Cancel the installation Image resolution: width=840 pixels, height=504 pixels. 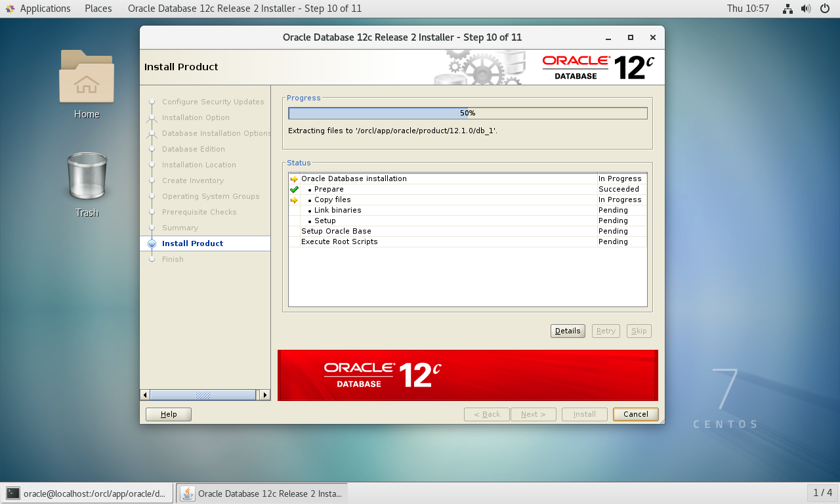click(636, 414)
